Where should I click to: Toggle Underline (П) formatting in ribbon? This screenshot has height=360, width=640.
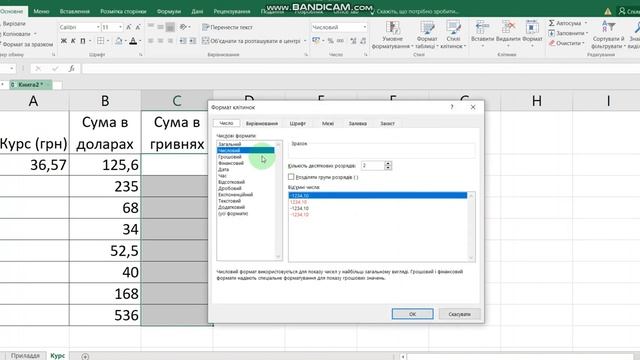[83, 41]
